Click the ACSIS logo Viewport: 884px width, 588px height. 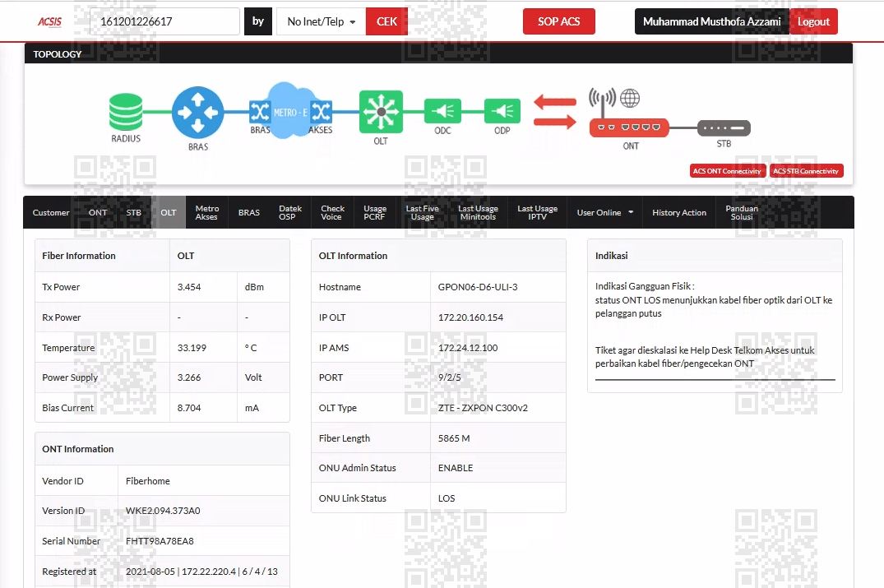[49, 22]
